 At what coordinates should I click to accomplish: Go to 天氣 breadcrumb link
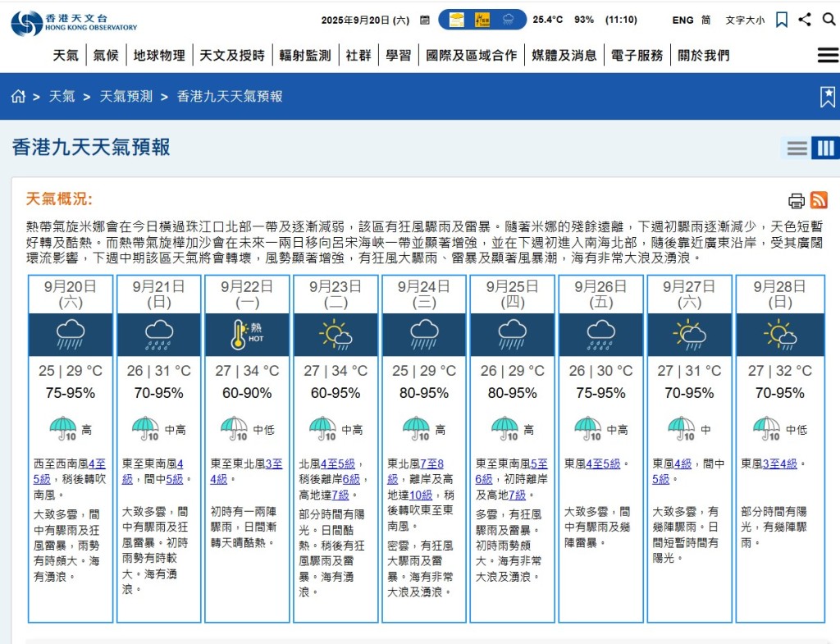pyautogui.click(x=62, y=97)
